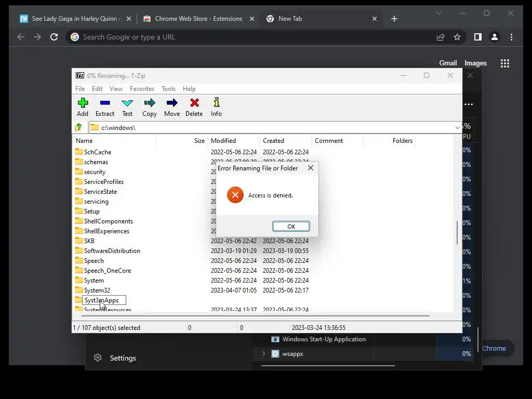The height and width of the screenshot is (399, 532).
Task: Click the Comment column header
Action: (x=338, y=140)
